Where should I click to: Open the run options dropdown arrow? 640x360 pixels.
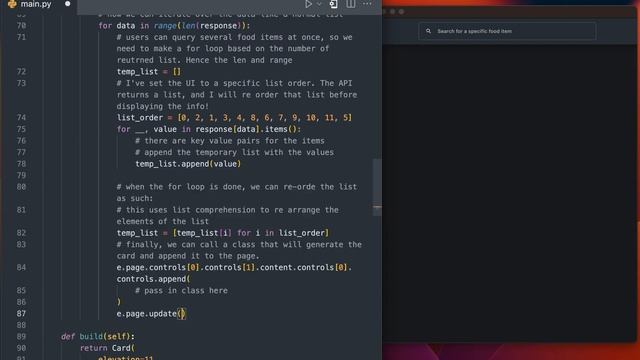[319, 4]
